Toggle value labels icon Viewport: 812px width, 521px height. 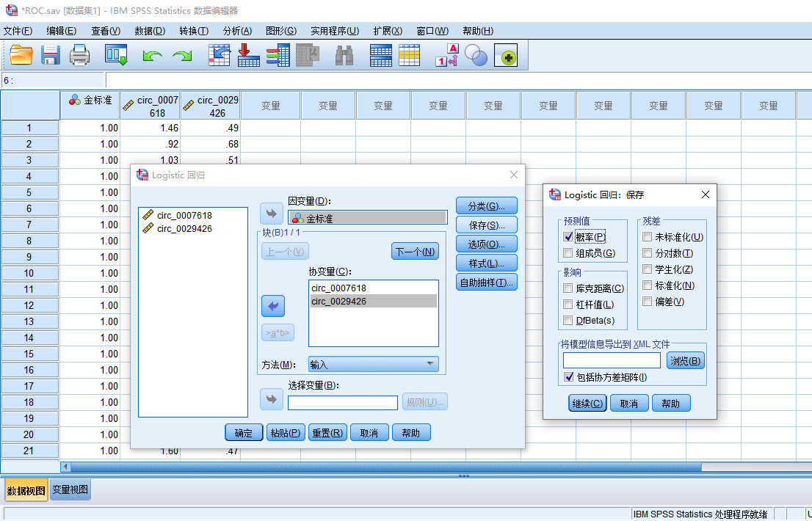pyautogui.click(x=447, y=55)
